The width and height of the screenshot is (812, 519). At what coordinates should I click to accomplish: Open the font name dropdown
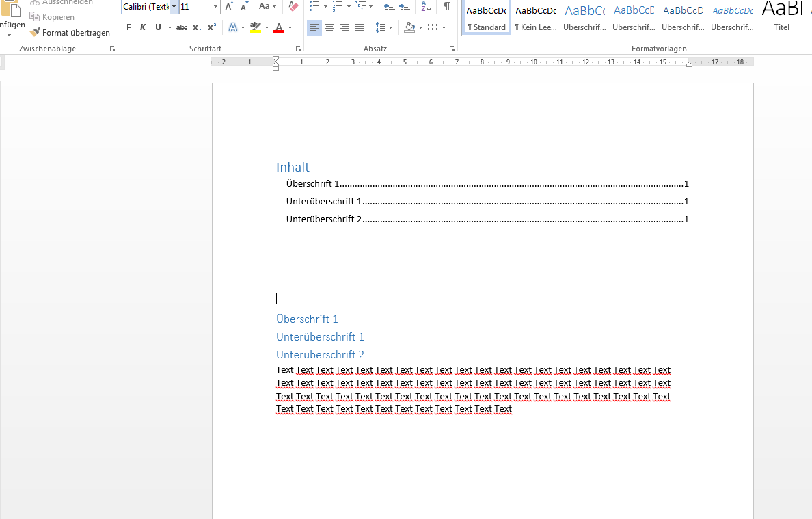click(x=174, y=7)
